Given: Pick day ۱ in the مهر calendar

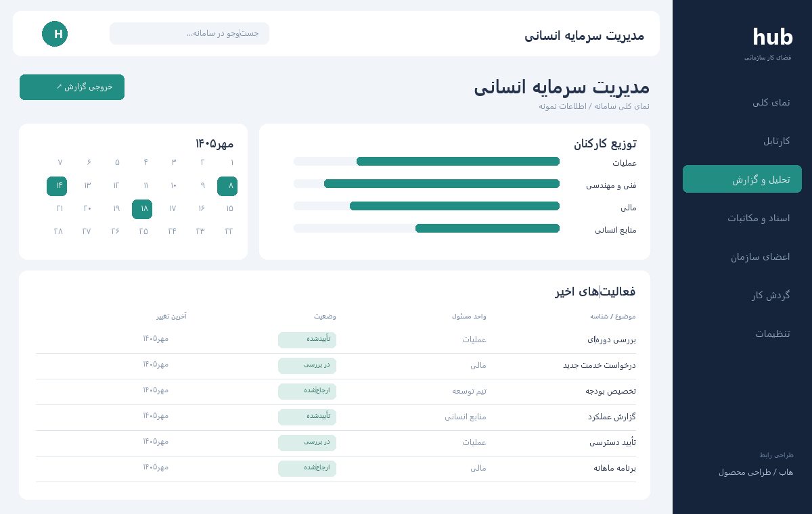Looking at the screenshot, I should [232, 162].
